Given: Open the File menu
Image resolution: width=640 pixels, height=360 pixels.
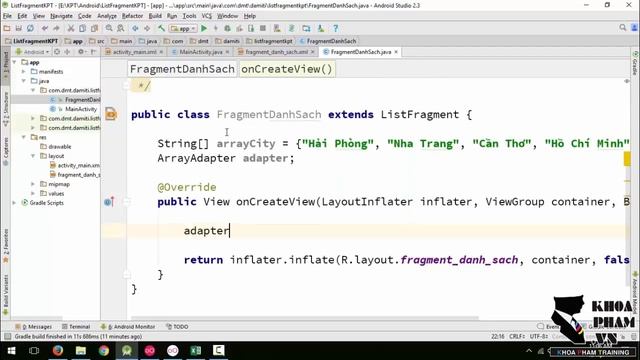Looking at the screenshot, I should pyautogui.click(x=7, y=16).
